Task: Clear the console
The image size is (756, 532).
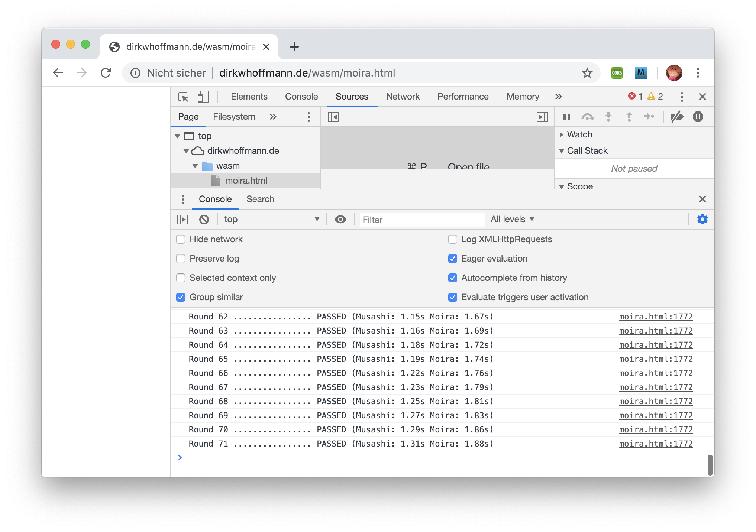Action: pyautogui.click(x=204, y=220)
